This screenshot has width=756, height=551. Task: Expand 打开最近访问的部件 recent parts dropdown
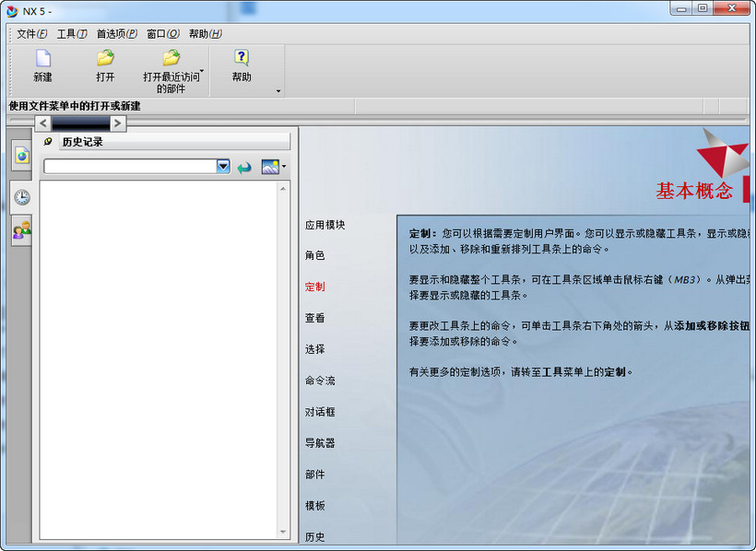202,71
